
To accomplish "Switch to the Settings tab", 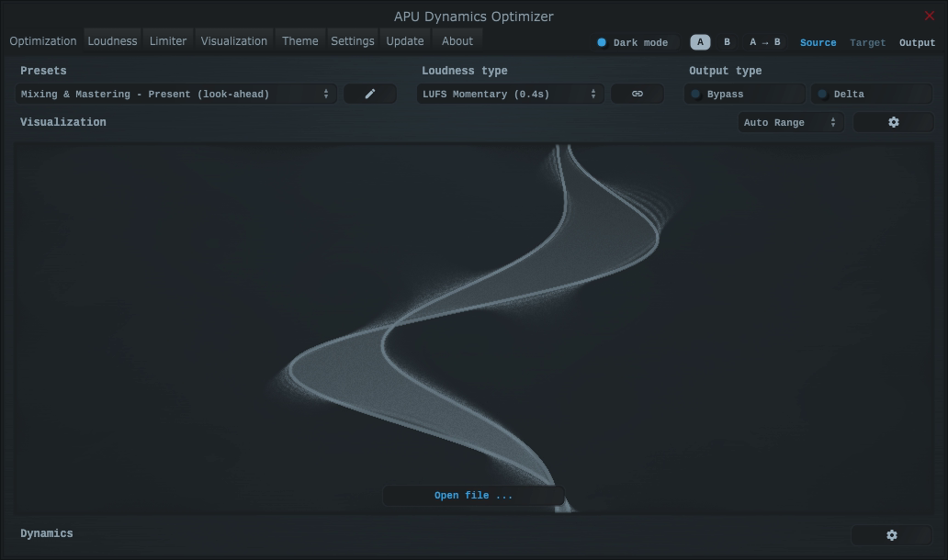I will tap(353, 41).
